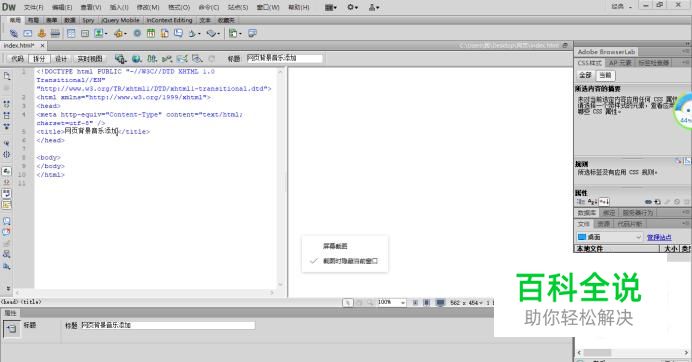The height and width of the screenshot is (362, 692).
Task: Click the 标题 title input field
Action: 284,58
